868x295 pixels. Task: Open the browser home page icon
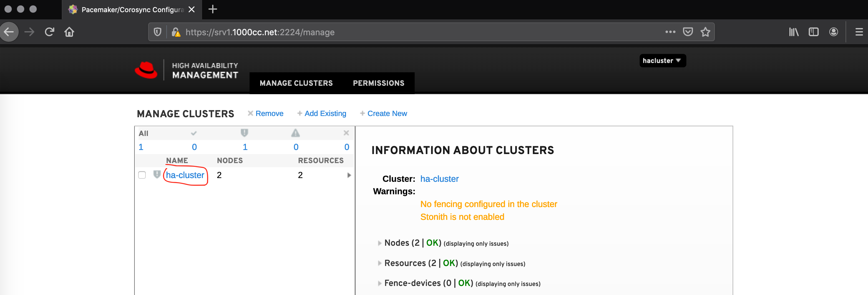click(69, 32)
